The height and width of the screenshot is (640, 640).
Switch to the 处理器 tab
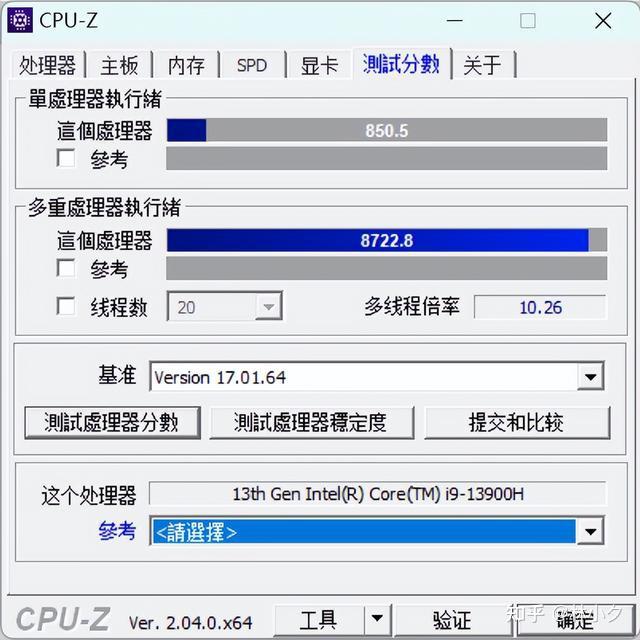tap(48, 65)
